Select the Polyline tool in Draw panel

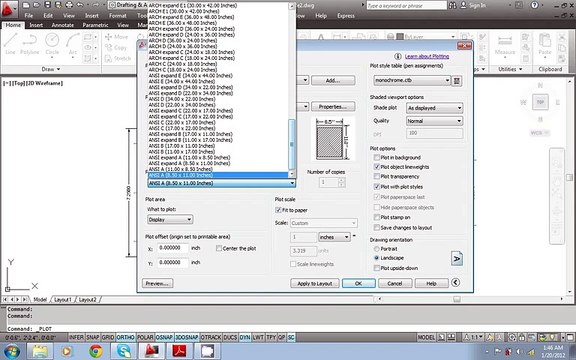(x=30, y=44)
